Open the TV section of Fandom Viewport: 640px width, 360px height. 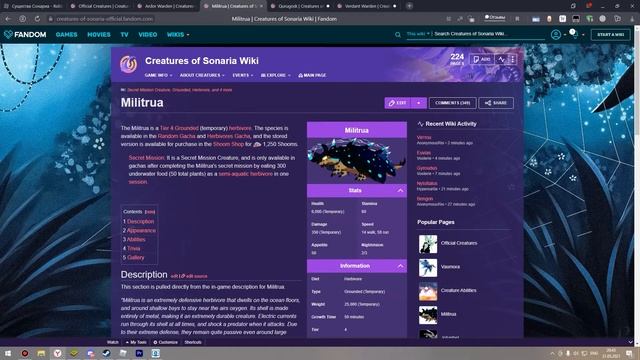pyautogui.click(x=124, y=35)
